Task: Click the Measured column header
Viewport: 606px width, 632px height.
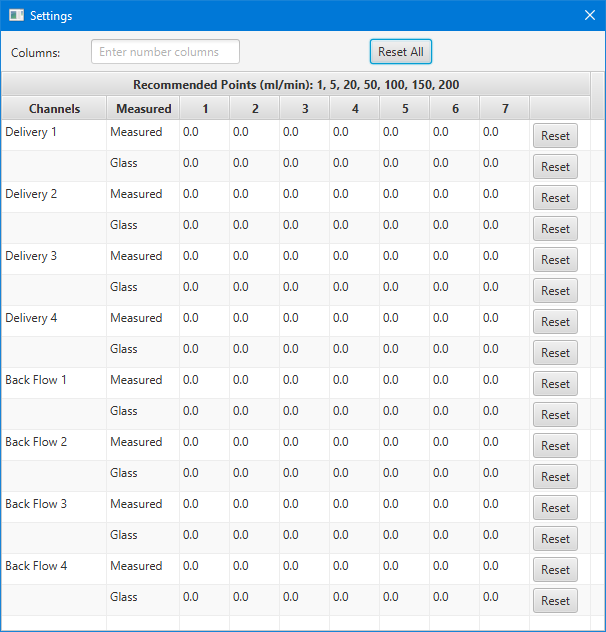Action: tap(143, 108)
